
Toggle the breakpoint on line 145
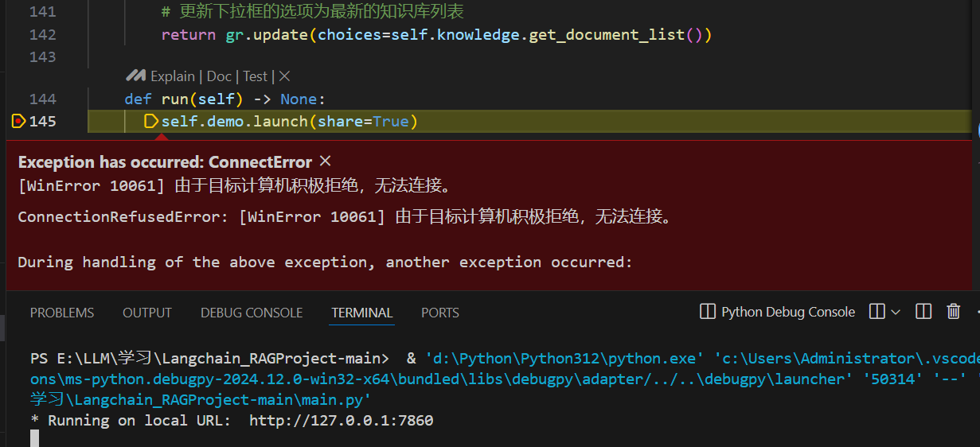(x=18, y=122)
